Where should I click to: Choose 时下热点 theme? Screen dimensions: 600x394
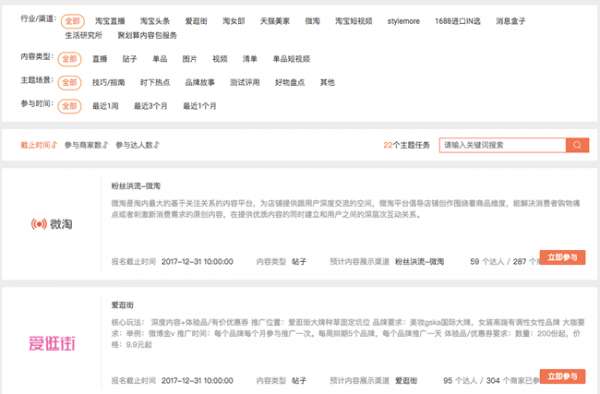(155, 82)
